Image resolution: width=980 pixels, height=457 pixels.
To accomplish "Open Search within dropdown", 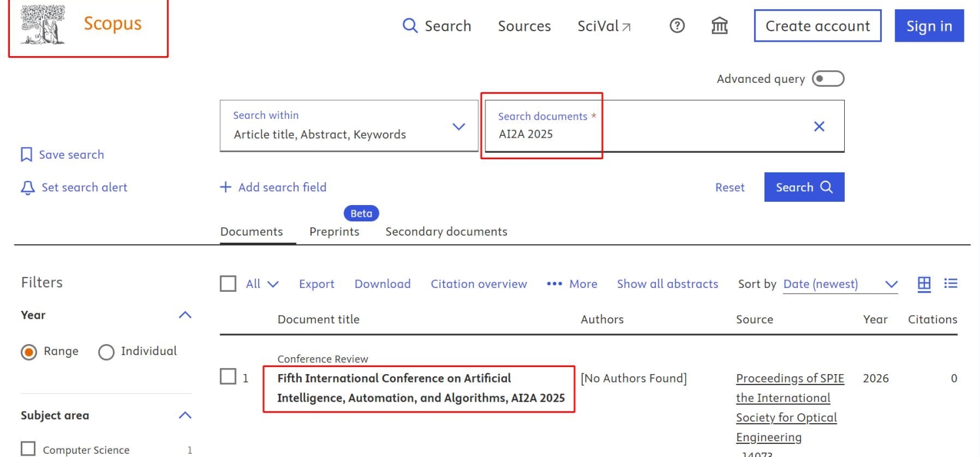I will pos(349,125).
